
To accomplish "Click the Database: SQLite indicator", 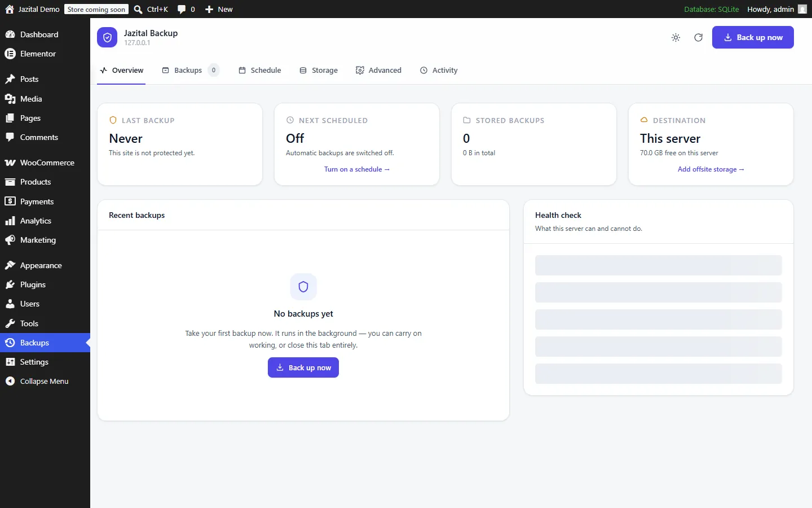I will [711, 9].
